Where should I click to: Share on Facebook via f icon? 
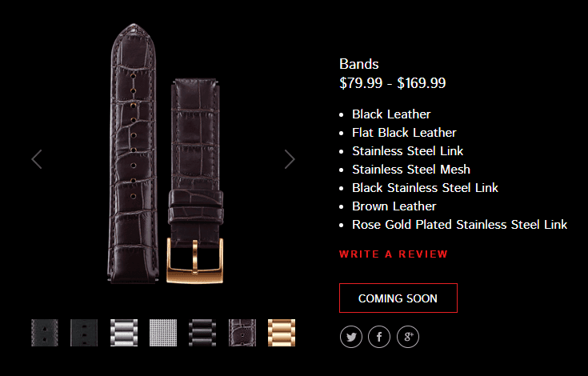(379, 337)
